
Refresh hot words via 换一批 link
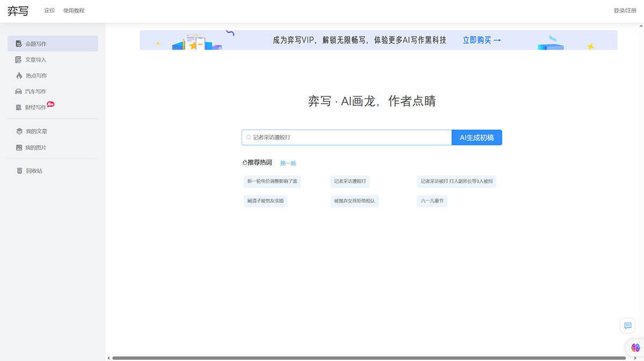point(288,163)
